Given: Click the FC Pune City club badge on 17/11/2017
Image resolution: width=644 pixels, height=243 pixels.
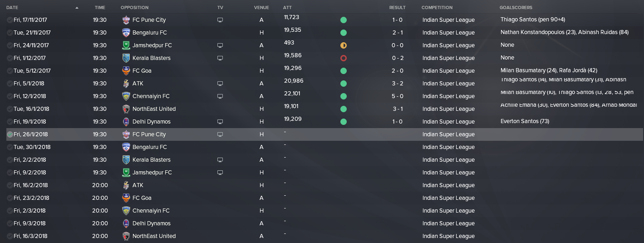Looking at the screenshot, I should 126,20.
